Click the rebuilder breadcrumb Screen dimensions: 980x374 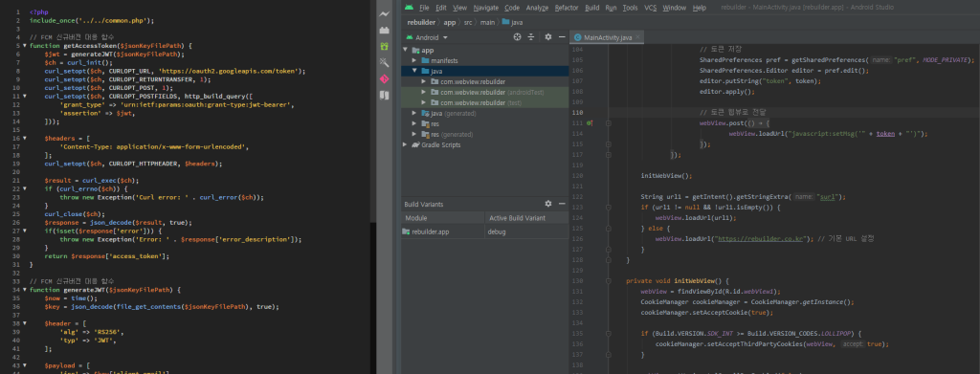click(421, 22)
